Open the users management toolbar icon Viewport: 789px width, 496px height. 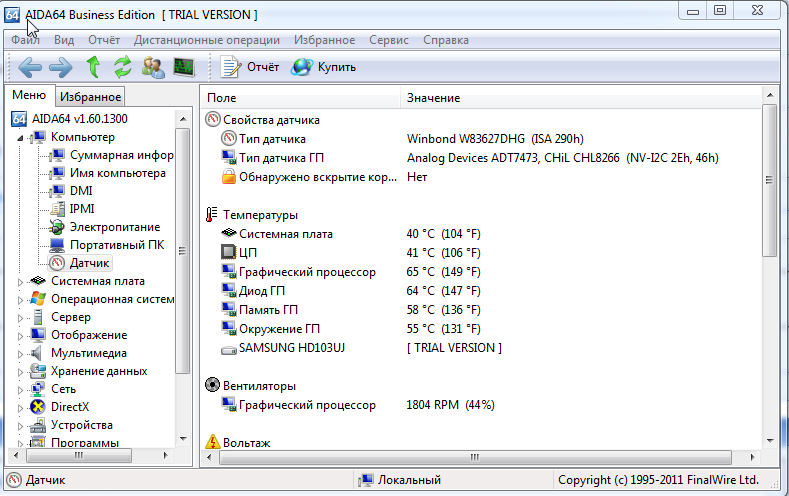(x=153, y=67)
